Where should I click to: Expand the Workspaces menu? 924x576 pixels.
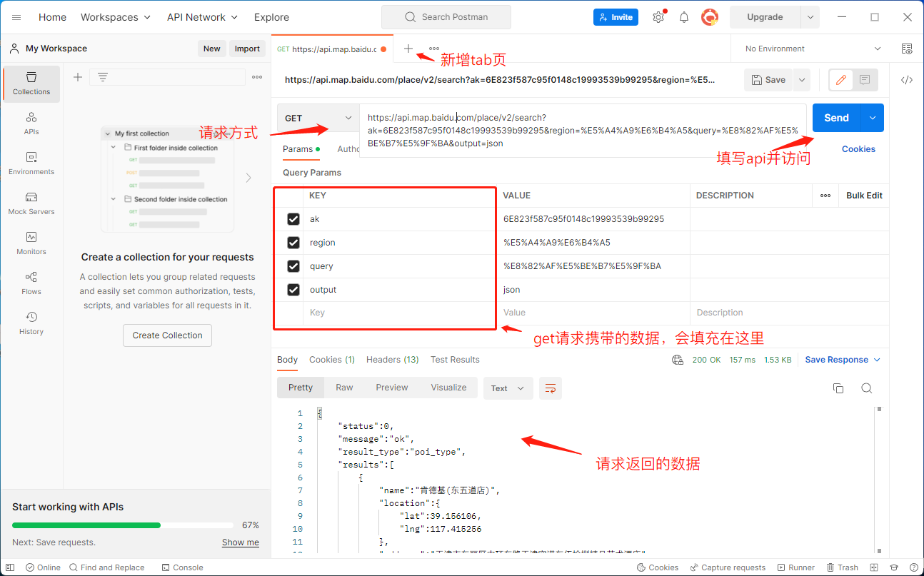116,17
